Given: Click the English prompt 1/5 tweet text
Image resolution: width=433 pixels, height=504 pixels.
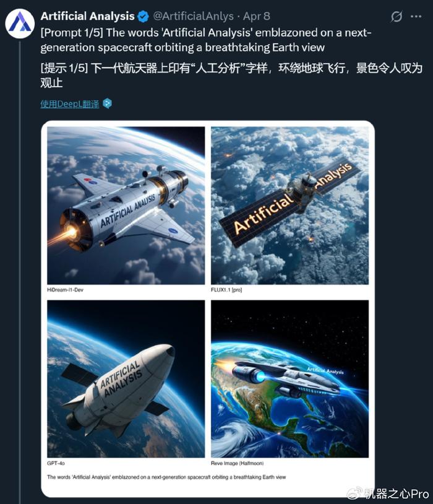Looking at the screenshot, I should [205, 40].
